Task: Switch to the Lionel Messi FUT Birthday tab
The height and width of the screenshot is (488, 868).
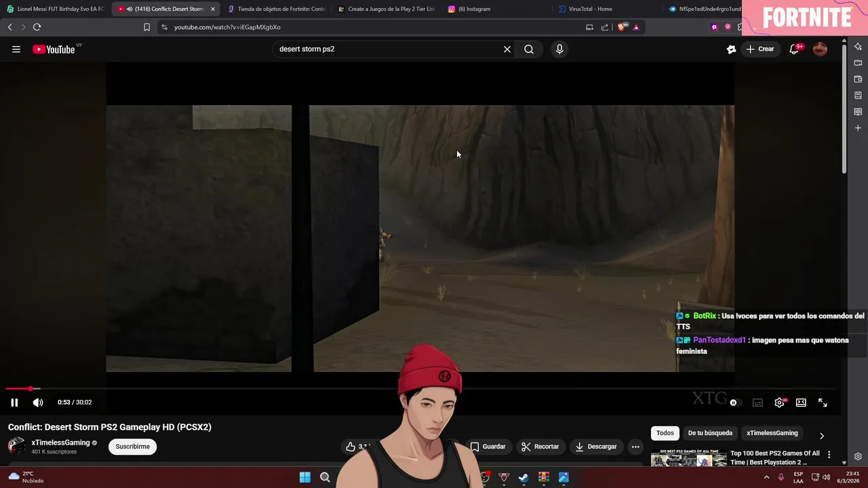Action: [55, 9]
